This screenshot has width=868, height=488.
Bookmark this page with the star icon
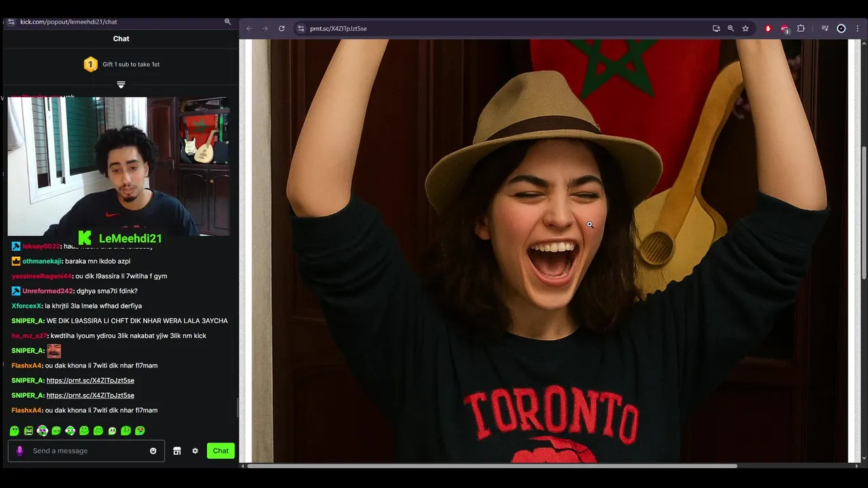(745, 28)
